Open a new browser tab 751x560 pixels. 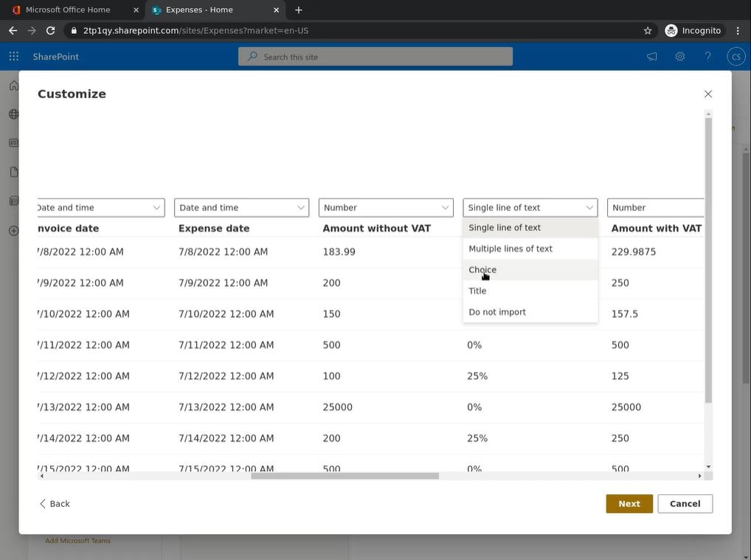[x=299, y=10]
